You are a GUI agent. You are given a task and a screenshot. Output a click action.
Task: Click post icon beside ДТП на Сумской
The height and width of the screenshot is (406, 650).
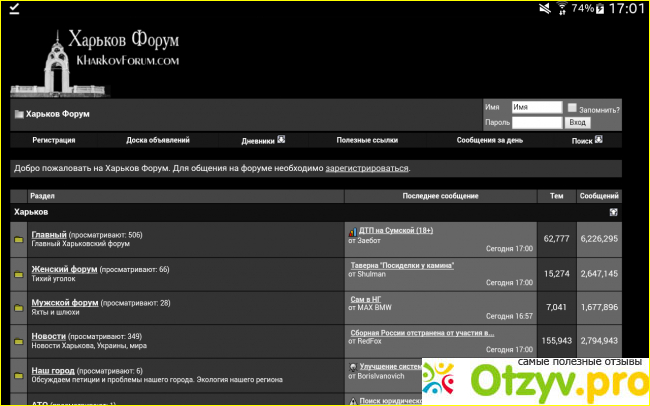click(352, 231)
